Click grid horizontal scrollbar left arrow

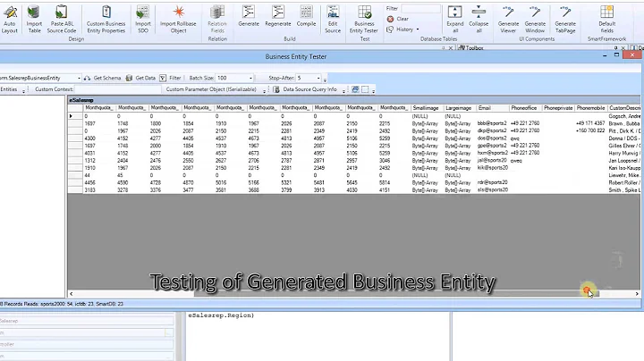[71, 294]
